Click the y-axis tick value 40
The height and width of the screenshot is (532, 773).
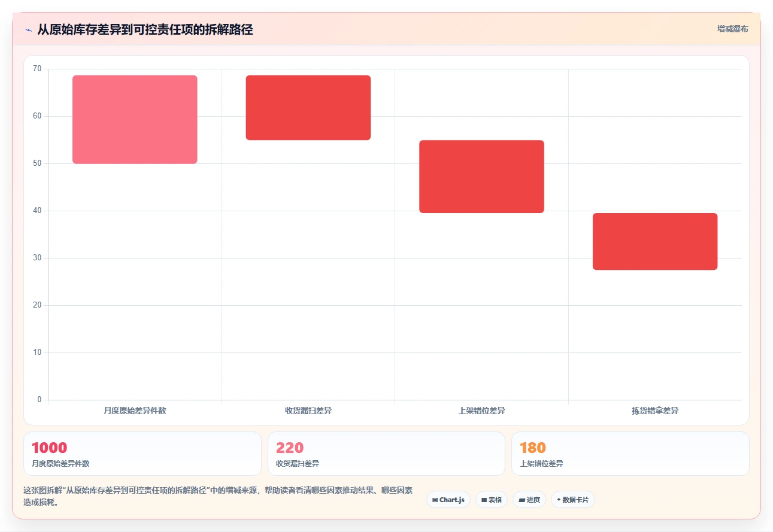pos(37,211)
